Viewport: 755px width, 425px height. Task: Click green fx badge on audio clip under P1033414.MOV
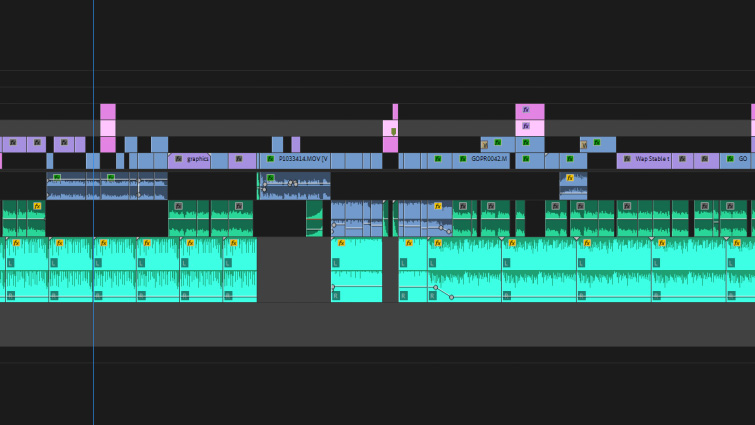click(x=270, y=178)
